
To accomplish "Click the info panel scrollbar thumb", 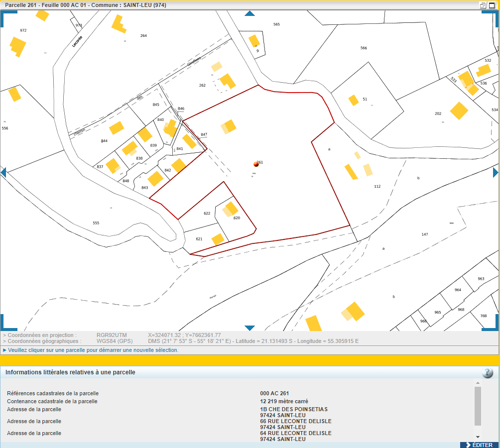I will point(478,406).
